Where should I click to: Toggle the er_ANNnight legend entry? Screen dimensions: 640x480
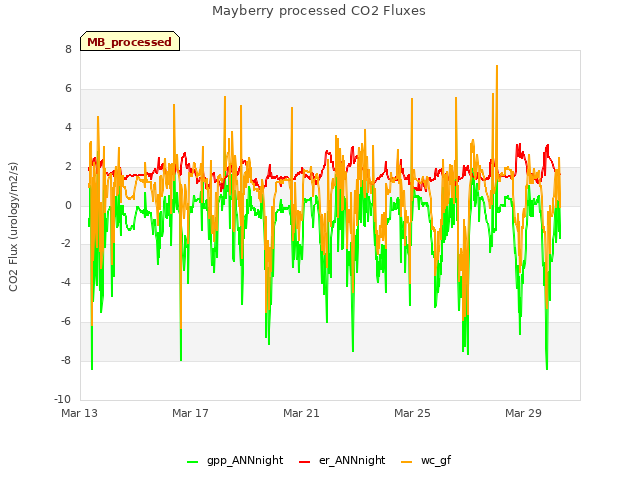pyautogui.click(x=342, y=460)
